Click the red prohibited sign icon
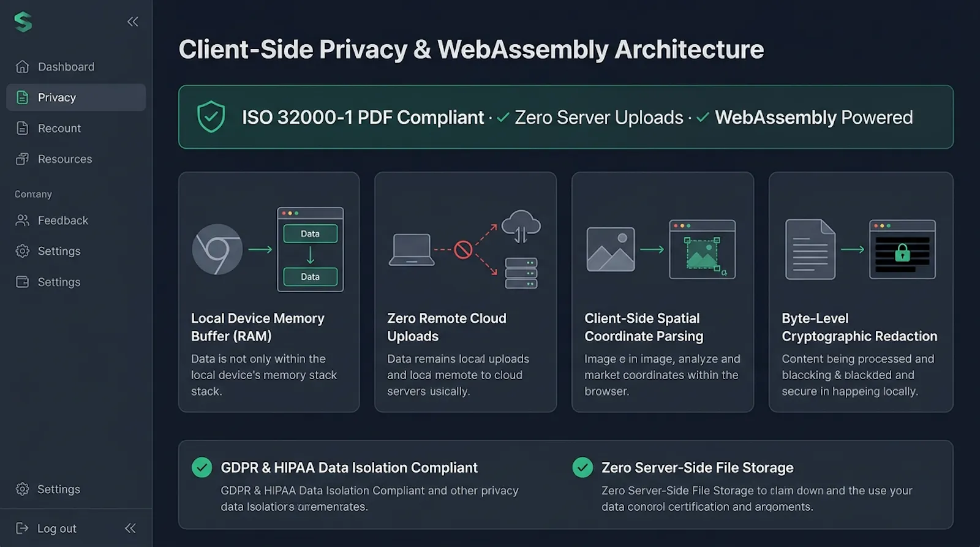This screenshot has width=980, height=547. click(463, 249)
